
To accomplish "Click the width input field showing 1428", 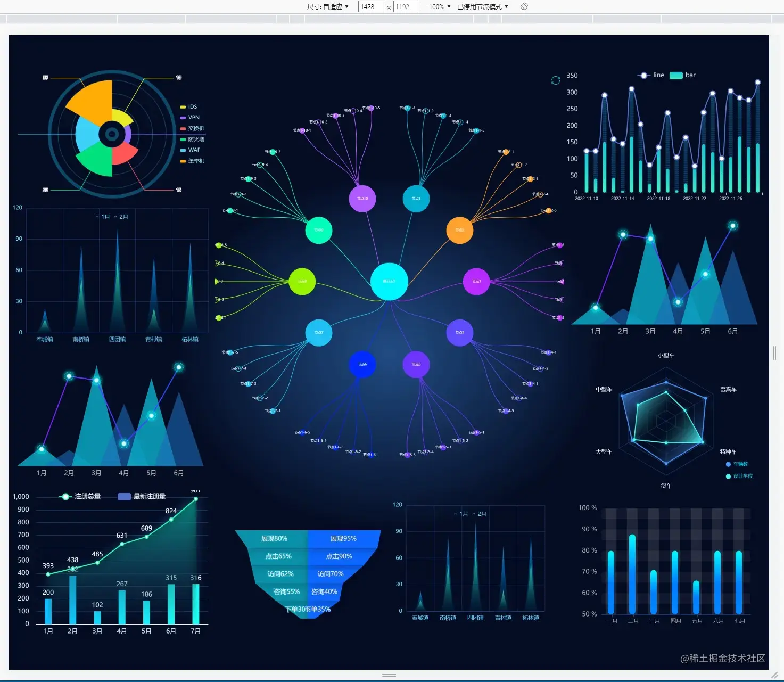I will [x=371, y=6].
